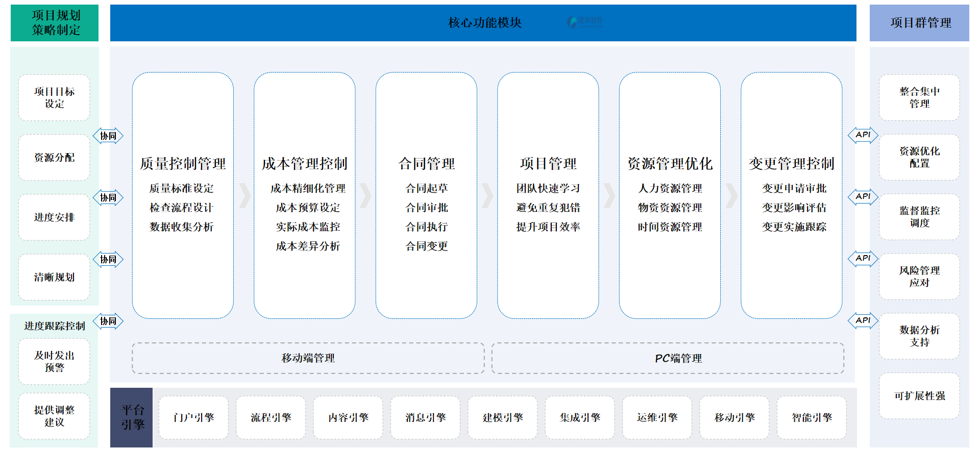Open the 项目管理 module title

pos(548,163)
